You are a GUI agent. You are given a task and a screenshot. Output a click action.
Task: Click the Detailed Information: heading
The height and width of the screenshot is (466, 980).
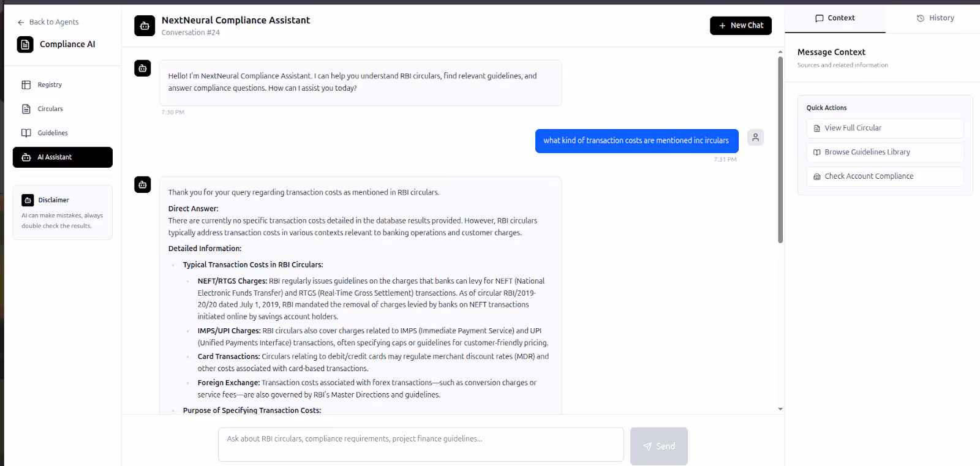pos(205,249)
